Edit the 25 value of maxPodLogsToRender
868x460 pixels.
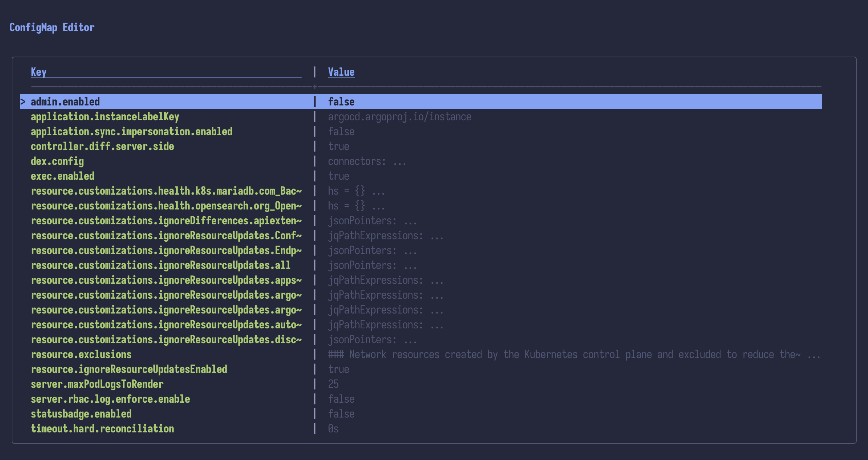pos(333,384)
